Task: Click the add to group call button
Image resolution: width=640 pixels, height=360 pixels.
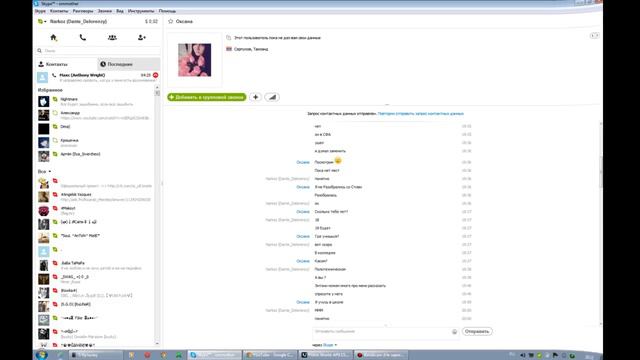Action: pos(207,97)
